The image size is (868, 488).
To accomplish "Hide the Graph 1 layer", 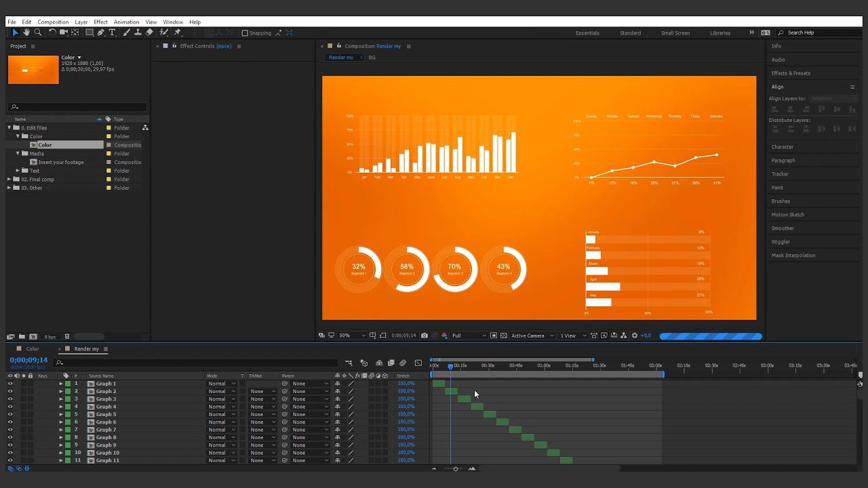I will click(x=10, y=384).
